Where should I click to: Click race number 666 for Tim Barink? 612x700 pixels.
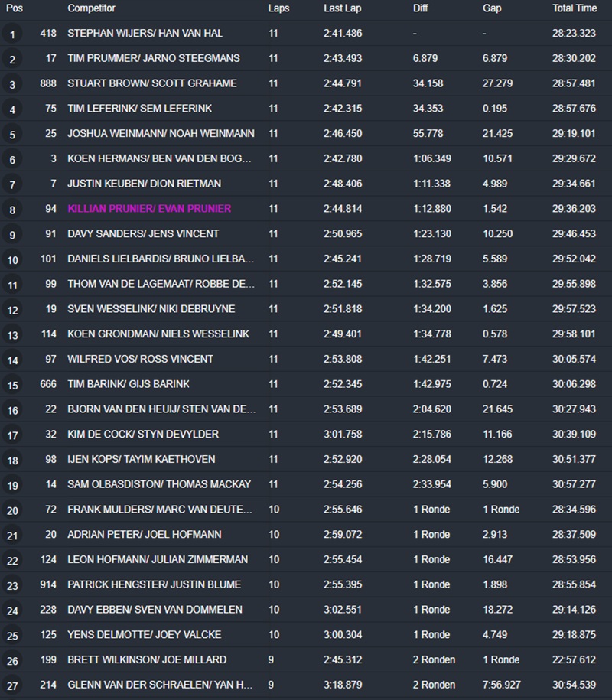click(x=48, y=384)
